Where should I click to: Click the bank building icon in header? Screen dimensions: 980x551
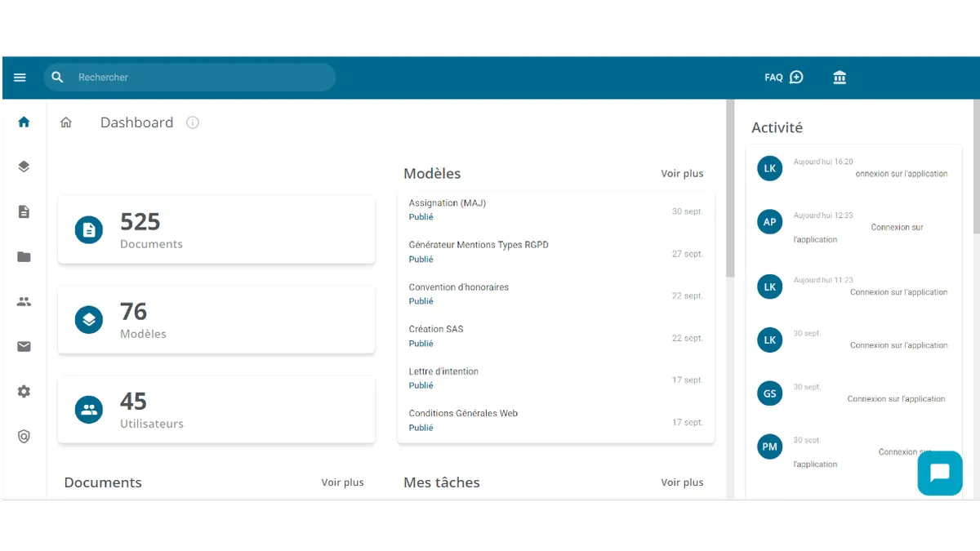[840, 78]
